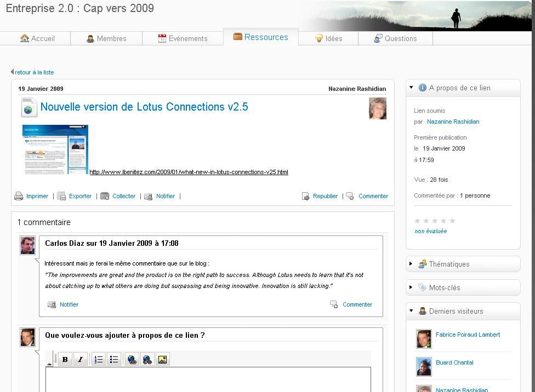Click Commenter link in the article toolbar
The image size is (535, 392).
[373, 196]
